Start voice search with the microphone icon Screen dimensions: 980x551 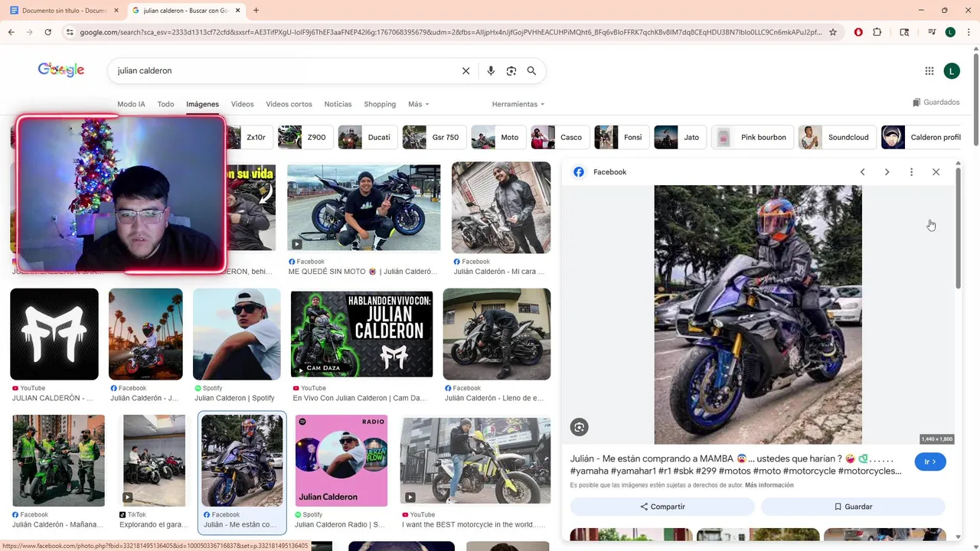click(491, 70)
